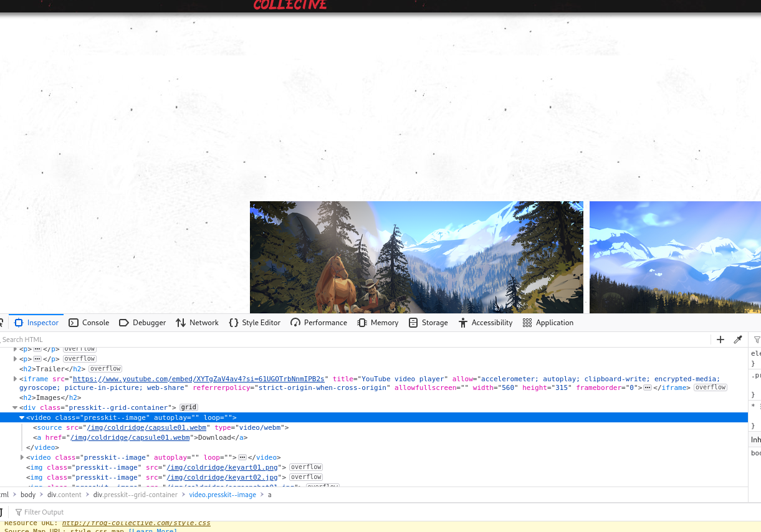This screenshot has height=532, width=761.
Task: Click the Memory chip icon
Action: pyautogui.click(x=362, y=323)
